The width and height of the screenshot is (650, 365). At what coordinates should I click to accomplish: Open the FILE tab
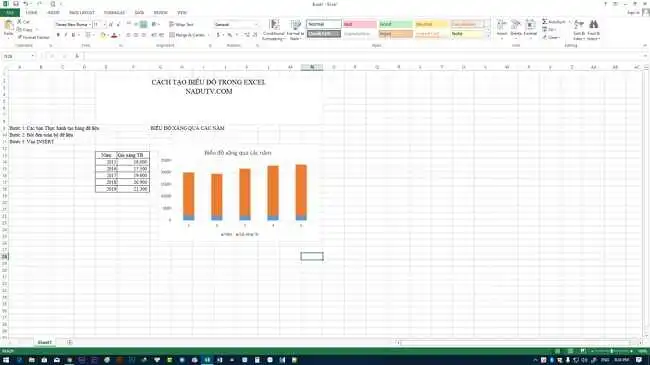pyautogui.click(x=10, y=12)
